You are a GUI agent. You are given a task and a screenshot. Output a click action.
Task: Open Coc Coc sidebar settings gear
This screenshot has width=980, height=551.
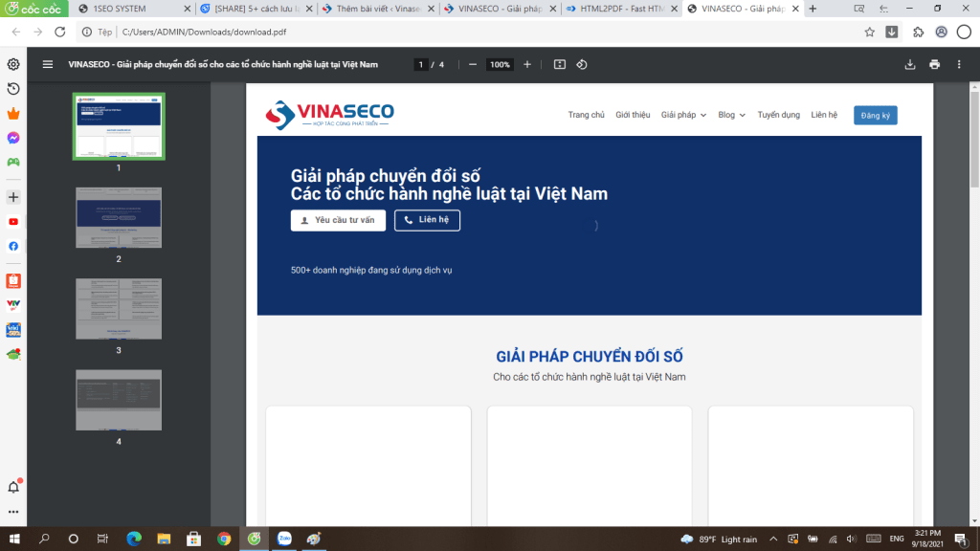pyautogui.click(x=13, y=64)
